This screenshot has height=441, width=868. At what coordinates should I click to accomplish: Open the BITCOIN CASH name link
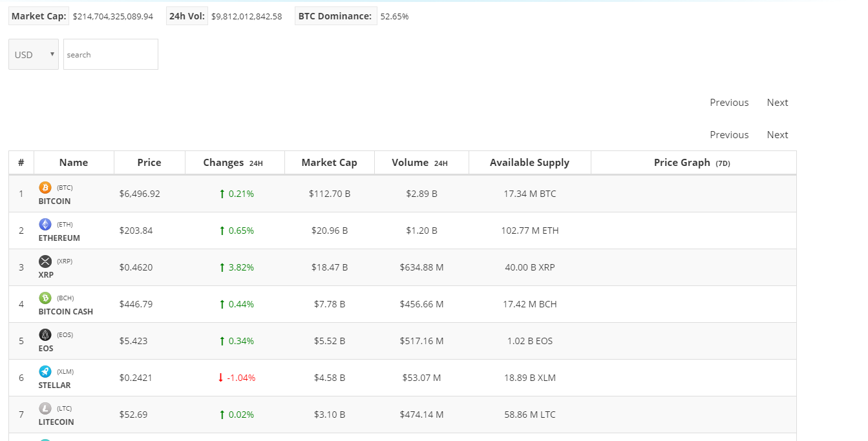(66, 312)
